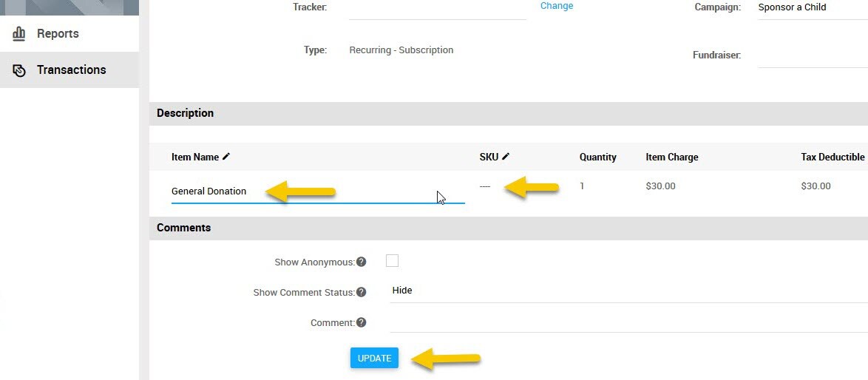Viewport: 868px width, 380px height.
Task: Click the Change link beside Tracker
Action: pyautogui.click(x=557, y=6)
